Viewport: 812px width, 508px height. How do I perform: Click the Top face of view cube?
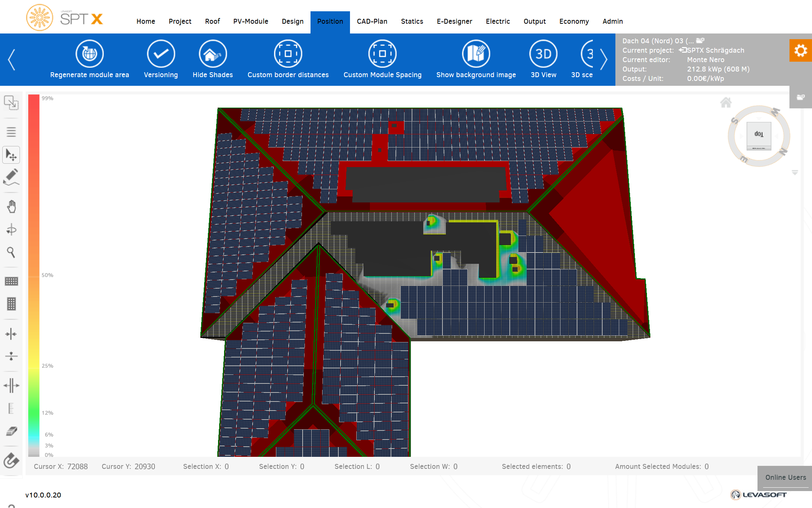[759, 134]
